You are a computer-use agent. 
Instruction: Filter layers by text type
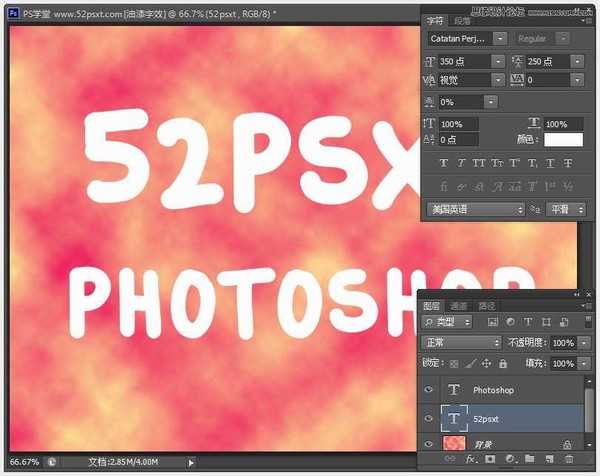[x=529, y=322]
